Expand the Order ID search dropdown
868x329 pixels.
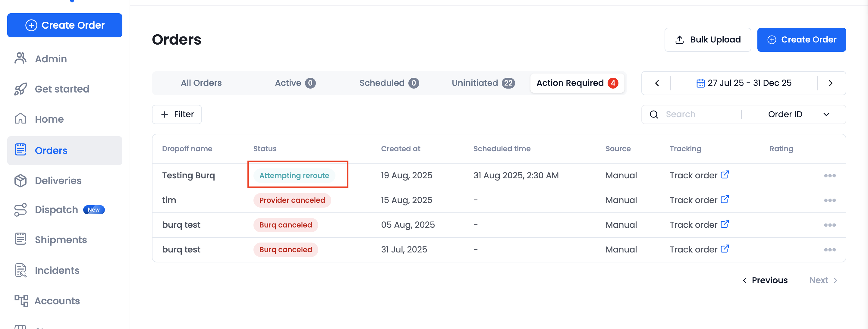(826, 114)
